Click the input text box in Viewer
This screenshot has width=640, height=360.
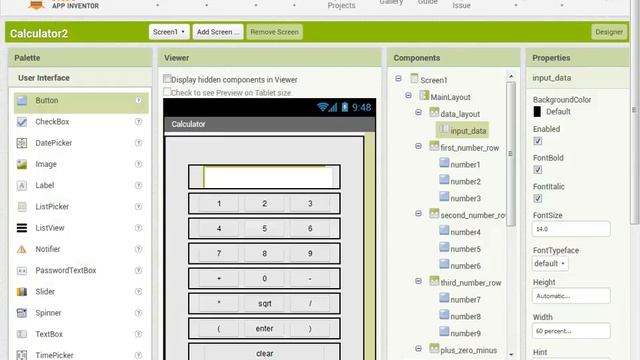268,177
